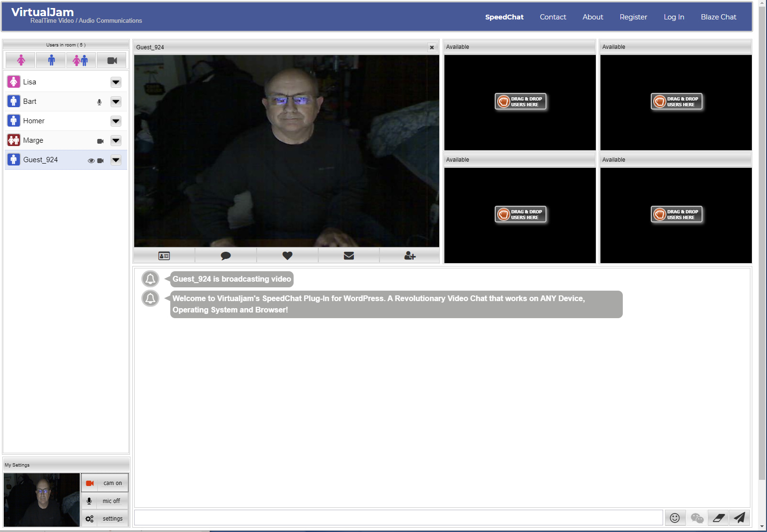Add Guest_924 as a friend
The width and height of the screenshot is (767, 532).
409,255
